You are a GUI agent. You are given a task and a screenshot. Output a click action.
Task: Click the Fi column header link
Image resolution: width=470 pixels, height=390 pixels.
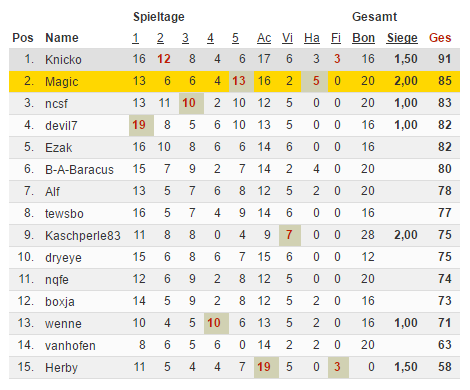336,38
